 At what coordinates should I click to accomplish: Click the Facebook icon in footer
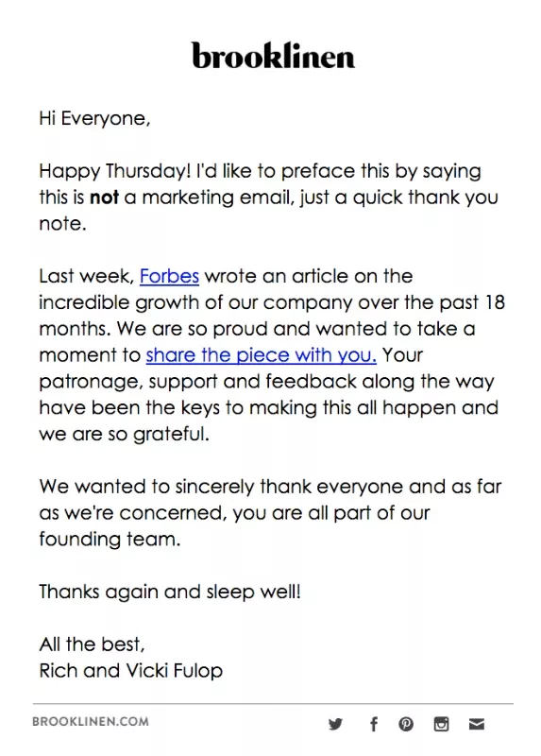[373, 724]
